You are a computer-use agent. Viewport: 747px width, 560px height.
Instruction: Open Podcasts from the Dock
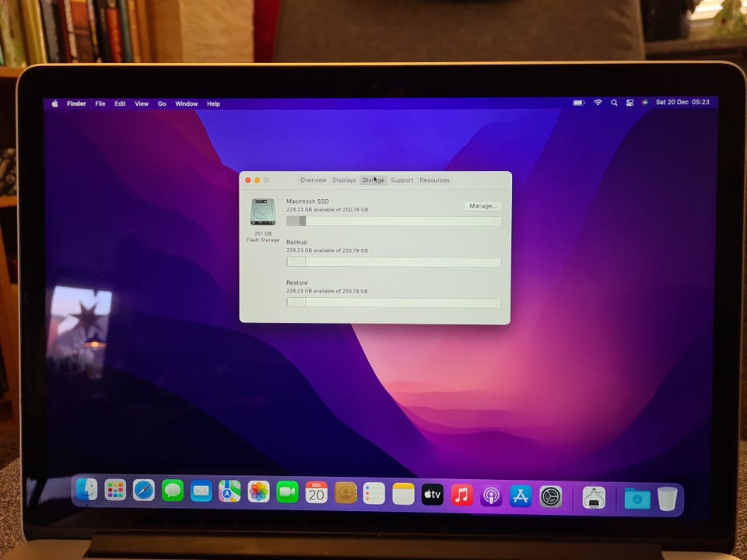click(x=491, y=495)
